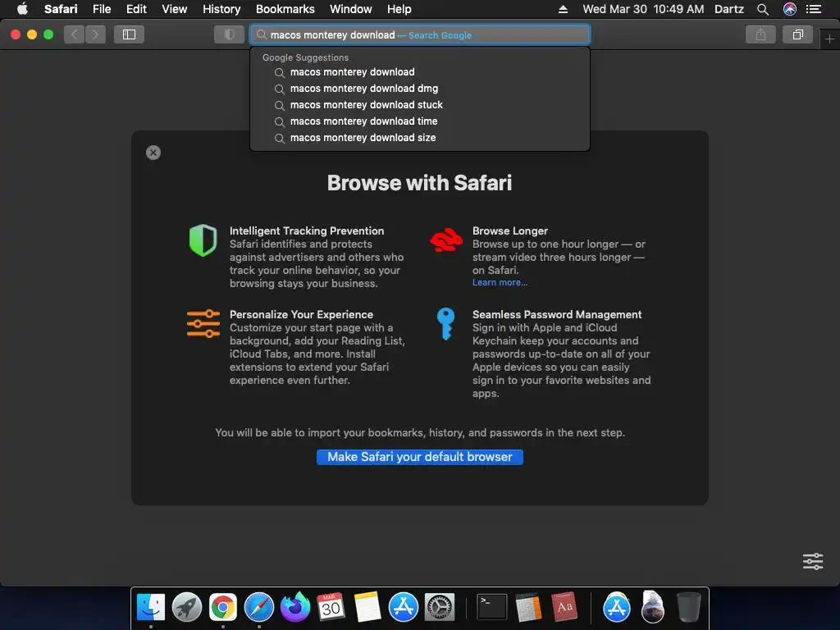Open the File menu
The image size is (840, 630).
[101, 9]
